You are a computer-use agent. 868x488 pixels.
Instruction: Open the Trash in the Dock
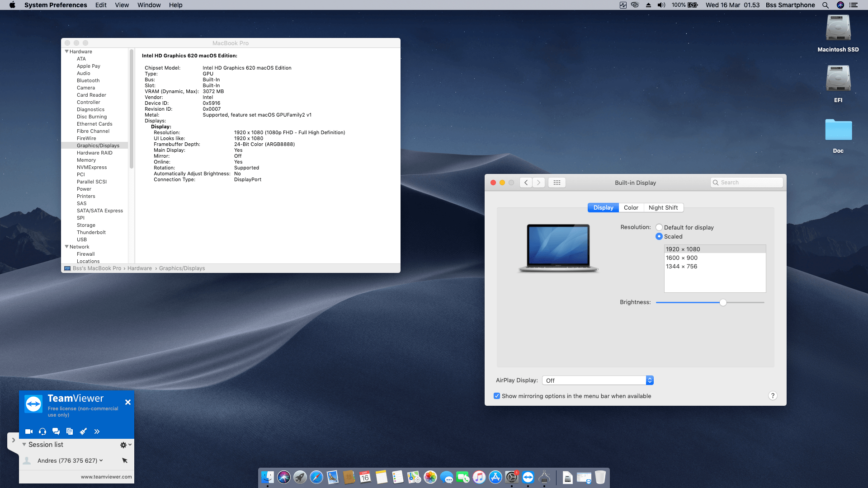coord(600,477)
